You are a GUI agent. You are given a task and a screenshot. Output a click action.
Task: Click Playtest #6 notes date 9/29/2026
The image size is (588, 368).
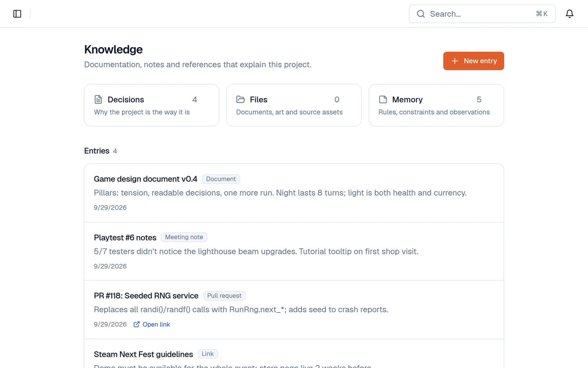(110, 266)
